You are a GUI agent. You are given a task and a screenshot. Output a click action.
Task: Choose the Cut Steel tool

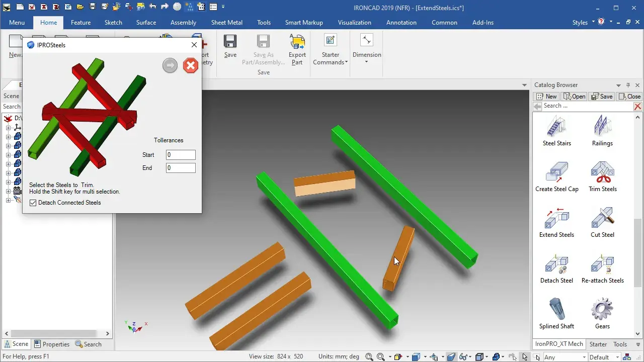602,222
